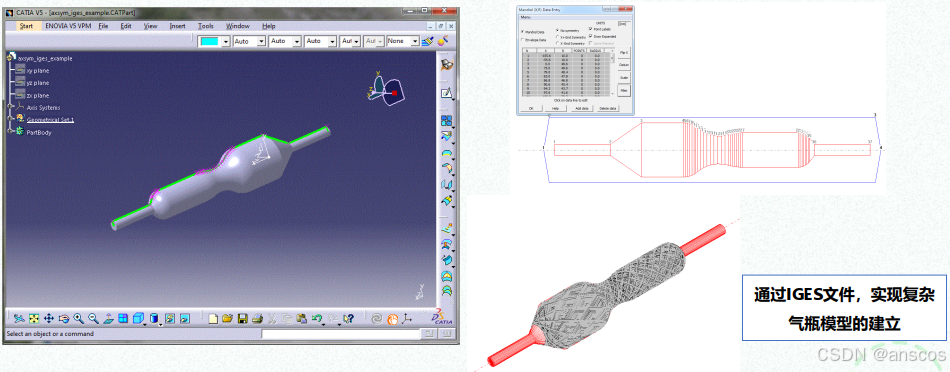Click the Open folder icon
The image size is (950, 372).
click(x=228, y=318)
